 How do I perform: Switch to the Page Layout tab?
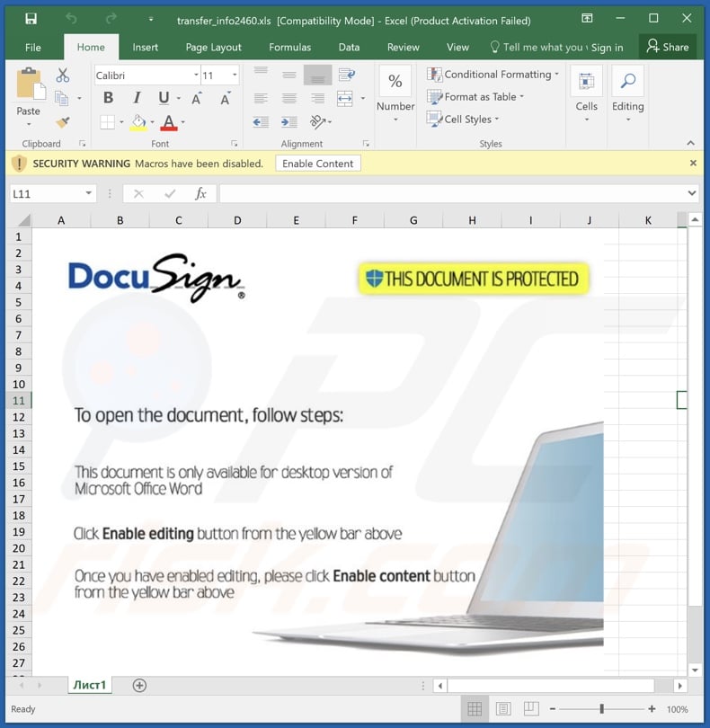(213, 48)
